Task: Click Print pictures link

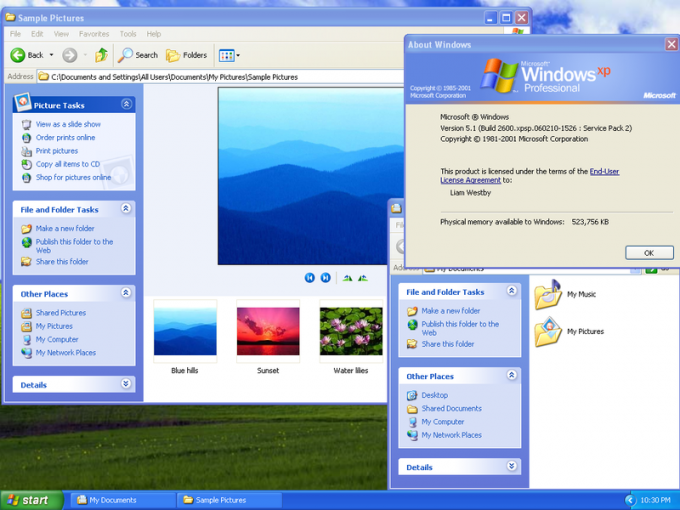Action: [x=57, y=151]
